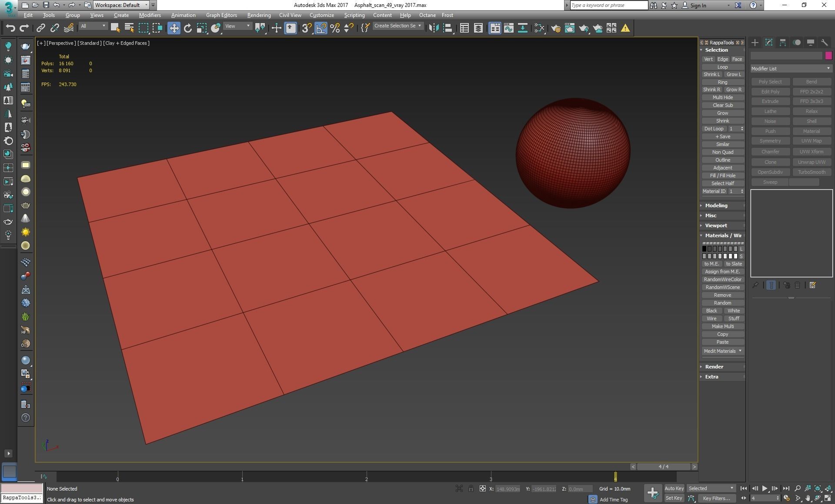
Task: Toggle the selection lock icon
Action: click(x=471, y=489)
